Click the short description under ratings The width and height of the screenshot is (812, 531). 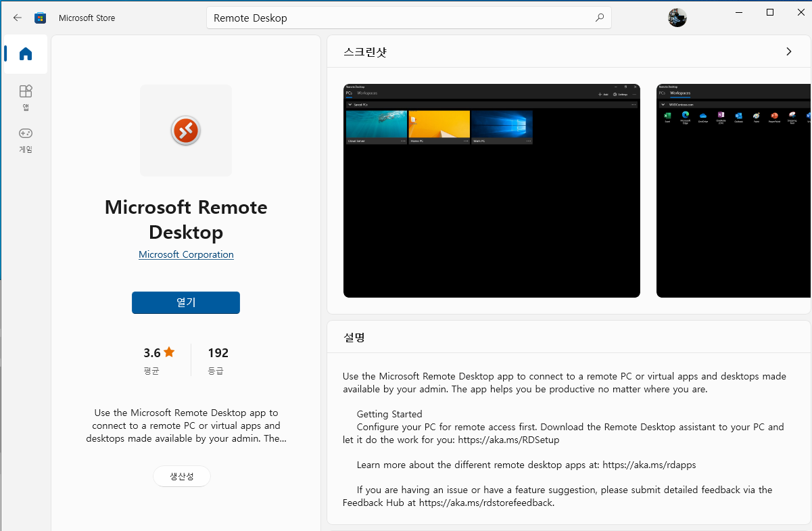pyautogui.click(x=186, y=425)
